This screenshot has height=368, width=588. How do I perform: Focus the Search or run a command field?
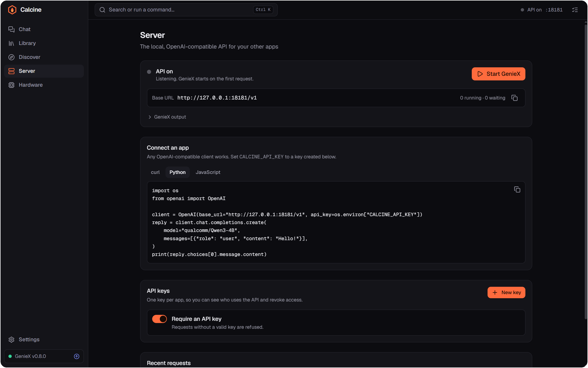point(186,10)
